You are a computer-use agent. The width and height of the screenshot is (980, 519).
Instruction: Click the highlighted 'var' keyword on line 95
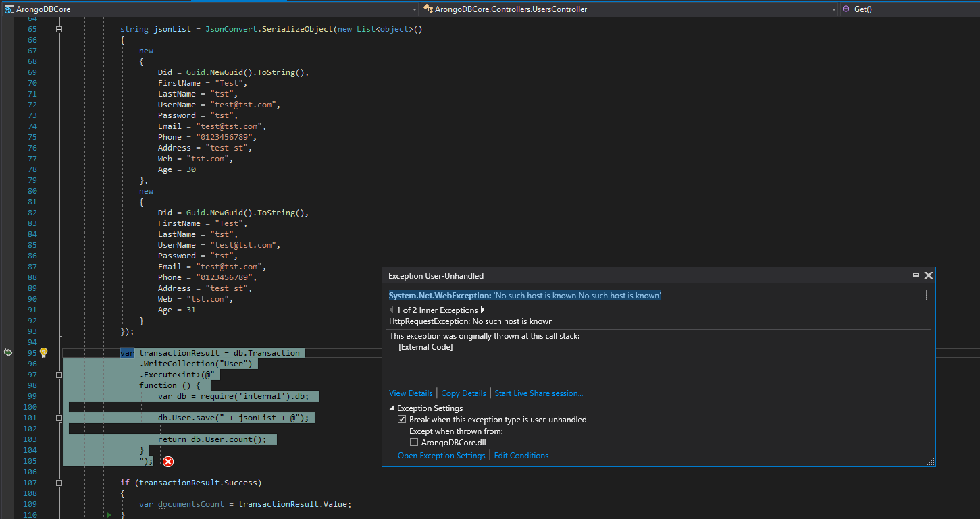click(x=127, y=353)
